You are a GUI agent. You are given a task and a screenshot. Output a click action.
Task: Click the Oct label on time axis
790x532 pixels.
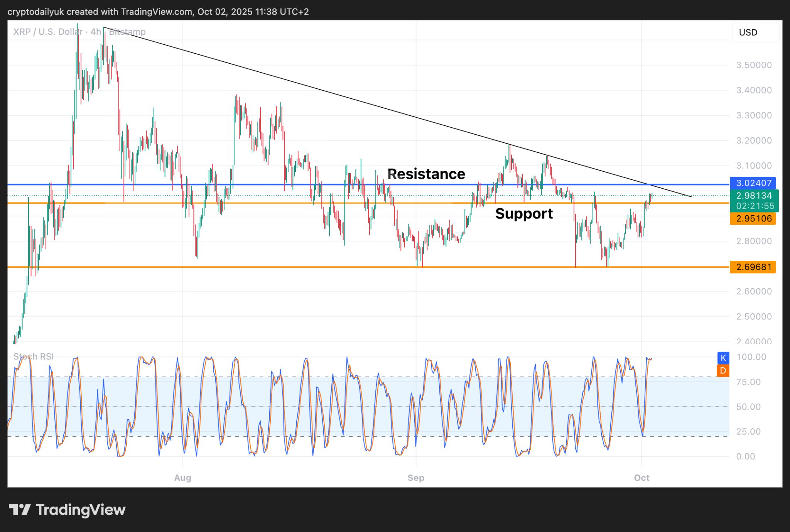641,478
